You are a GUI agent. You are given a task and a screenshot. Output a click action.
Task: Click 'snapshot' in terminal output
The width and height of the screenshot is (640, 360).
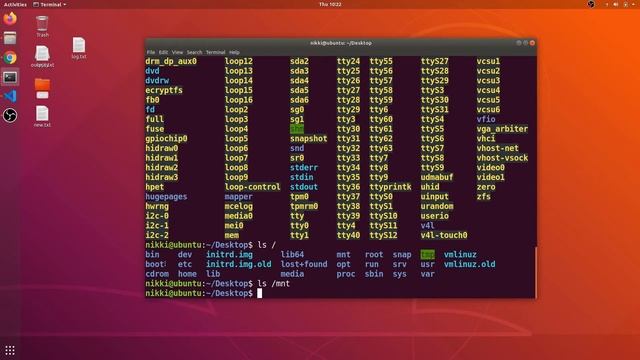pyautogui.click(x=309, y=138)
